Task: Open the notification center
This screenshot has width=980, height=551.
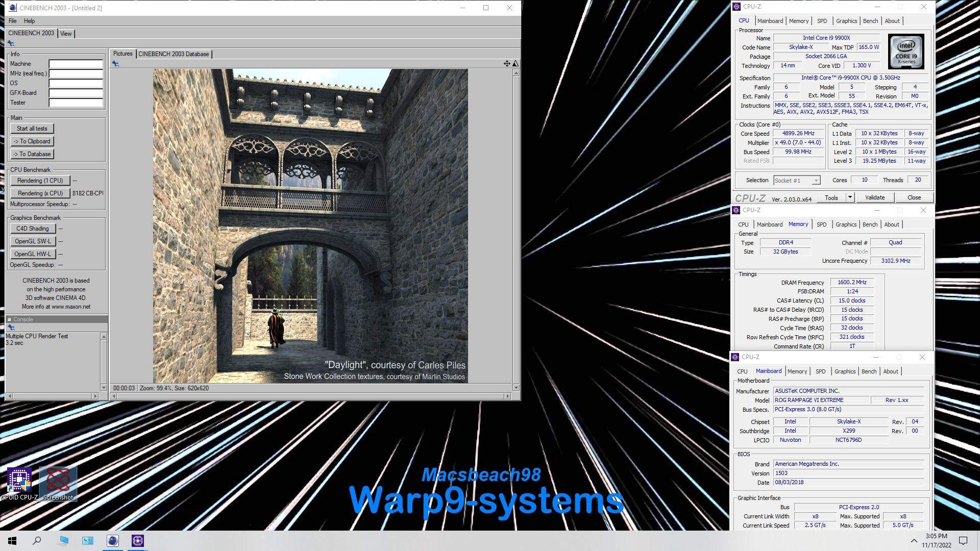Action: click(x=963, y=541)
